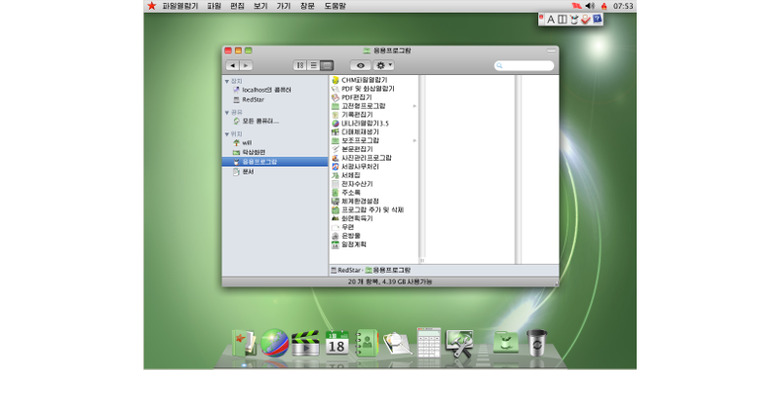Viewport: 780px width, 409px height.
Task: Click the speaker volume icon
Action: coord(590,6)
